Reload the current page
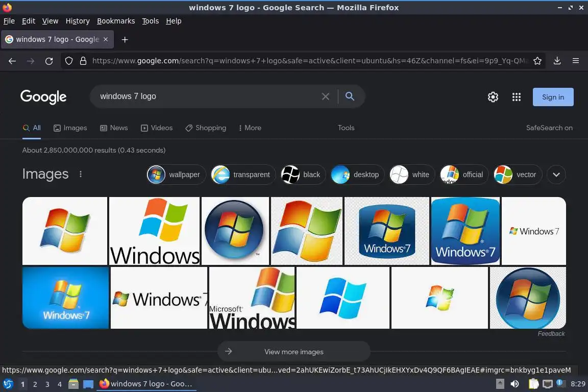 (x=49, y=61)
